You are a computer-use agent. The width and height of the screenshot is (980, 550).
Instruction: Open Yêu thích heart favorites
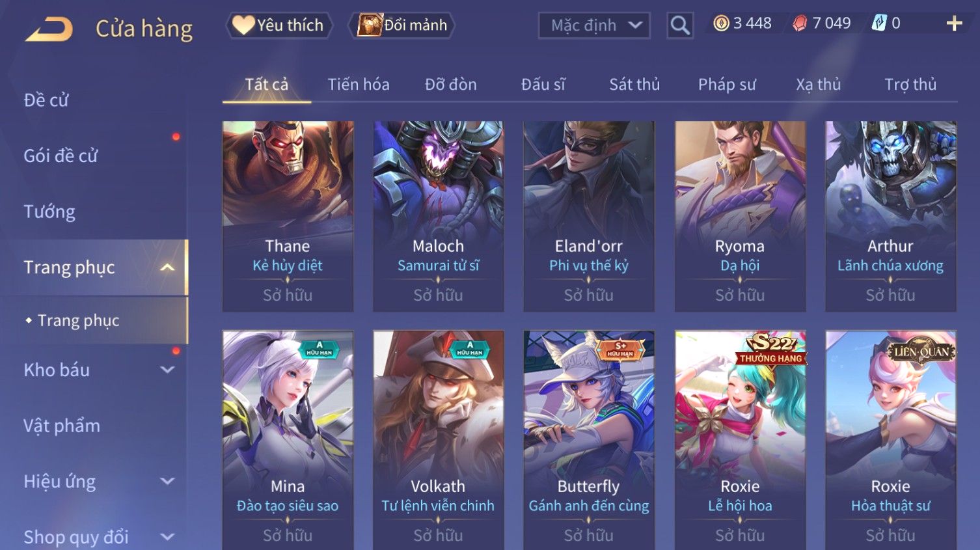279,25
